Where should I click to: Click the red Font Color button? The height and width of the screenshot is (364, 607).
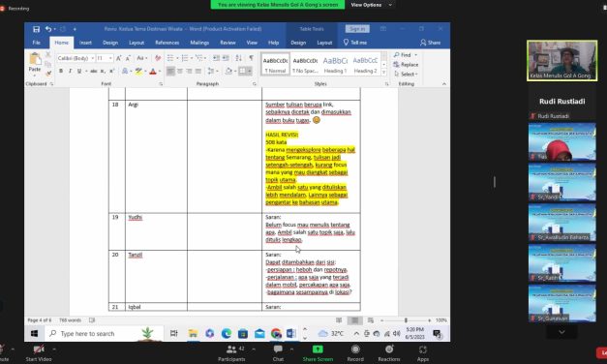[153, 71]
